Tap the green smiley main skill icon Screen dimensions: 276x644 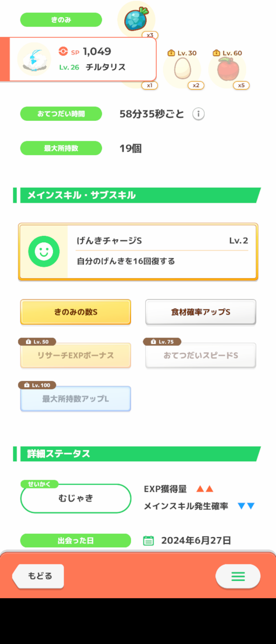click(x=44, y=251)
